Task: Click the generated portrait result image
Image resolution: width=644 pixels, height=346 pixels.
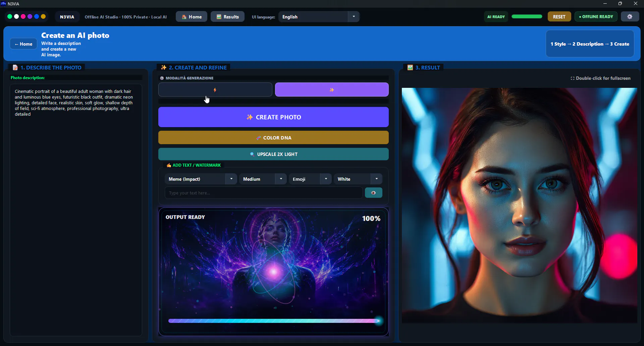Action: [519, 206]
